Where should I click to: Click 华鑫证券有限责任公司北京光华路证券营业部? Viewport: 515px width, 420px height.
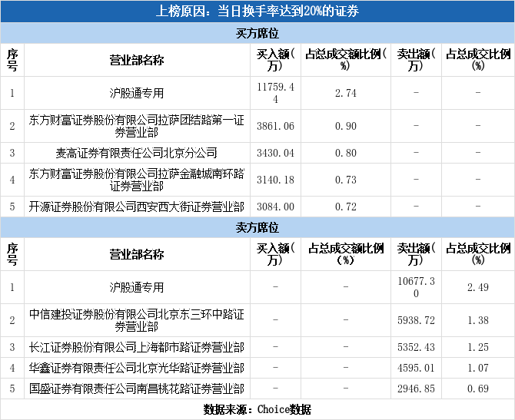(137, 368)
